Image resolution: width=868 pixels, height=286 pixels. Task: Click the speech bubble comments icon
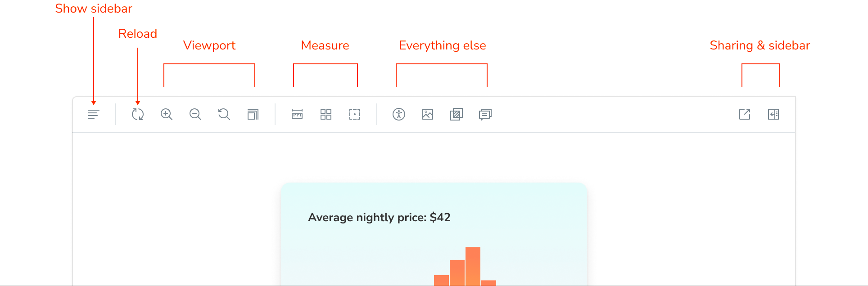485,114
